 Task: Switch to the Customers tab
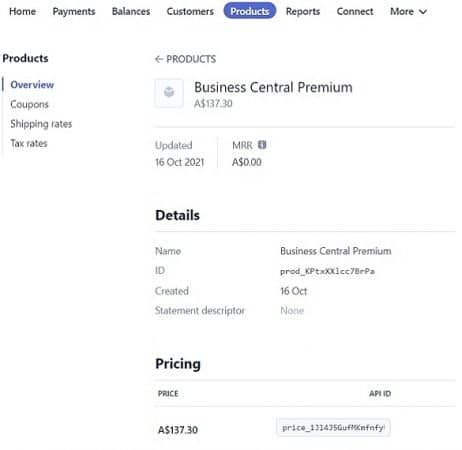(190, 11)
